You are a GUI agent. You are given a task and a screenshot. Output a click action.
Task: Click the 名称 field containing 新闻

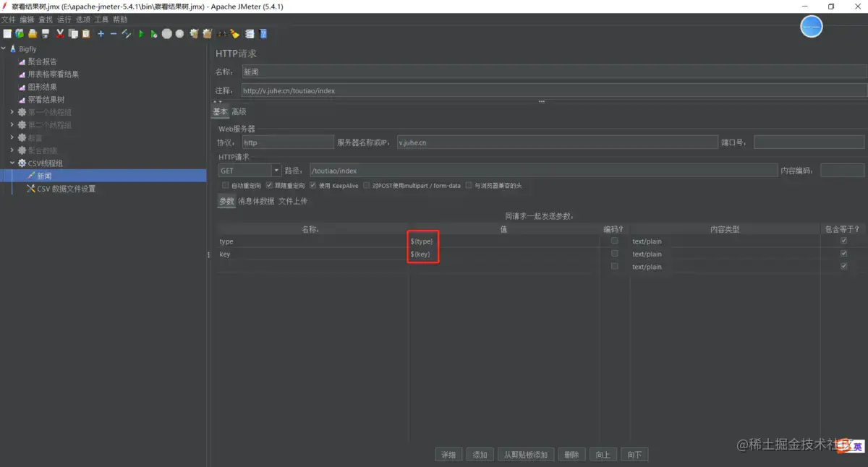(x=553, y=72)
